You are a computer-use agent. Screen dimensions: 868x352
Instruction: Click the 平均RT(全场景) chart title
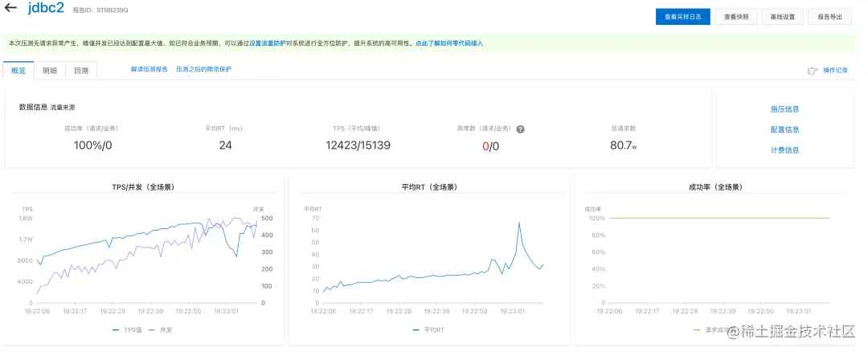click(429, 187)
